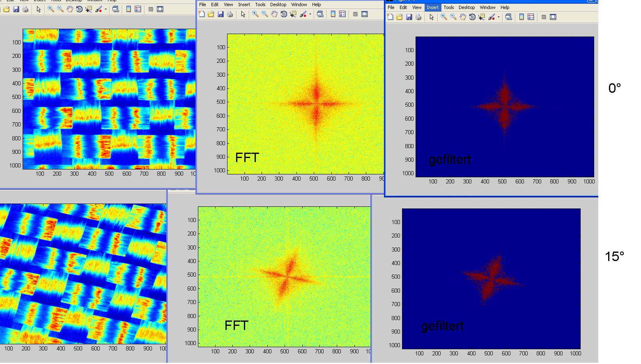The width and height of the screenshot is (641, 364).
Task: Click Zoom Out icon in the top-left figure toolbar
Action: pos(60,9)
